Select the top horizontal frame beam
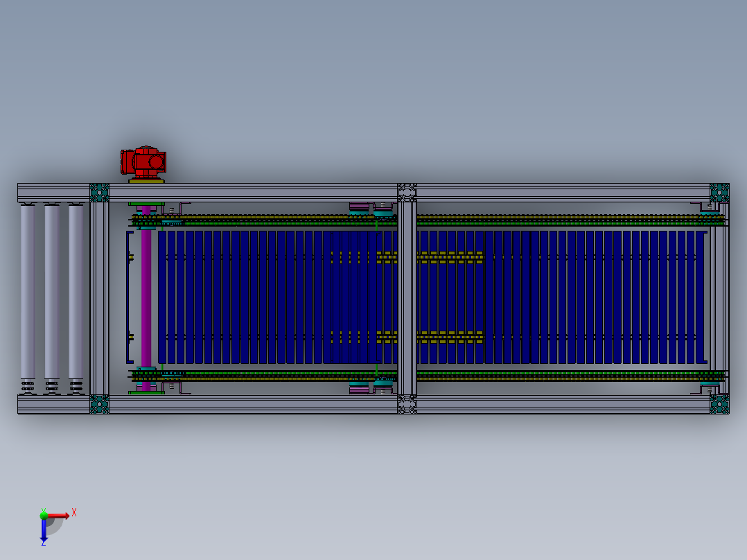Viewport: 747px width, 560px height. coord(373,193)
